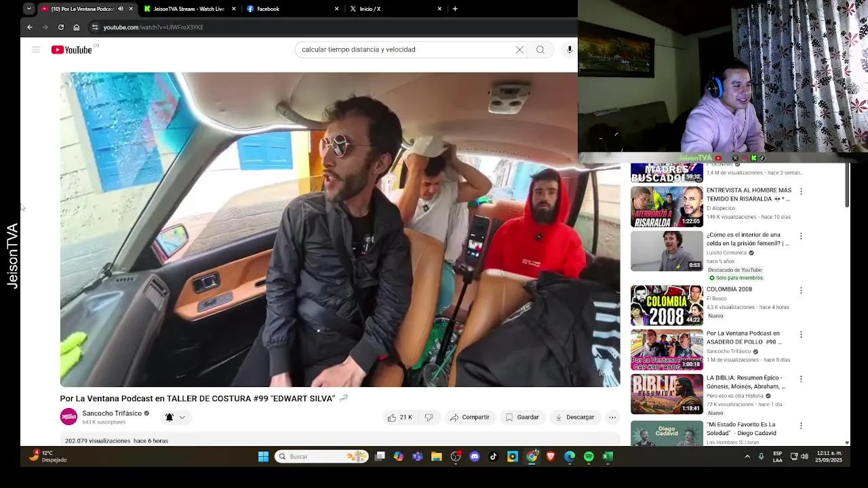Reload the page with the refresh button

(x=61, y=27)
